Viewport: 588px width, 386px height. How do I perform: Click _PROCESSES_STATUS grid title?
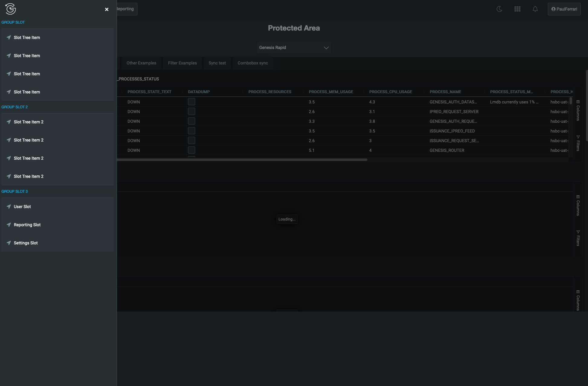(138, 79)
